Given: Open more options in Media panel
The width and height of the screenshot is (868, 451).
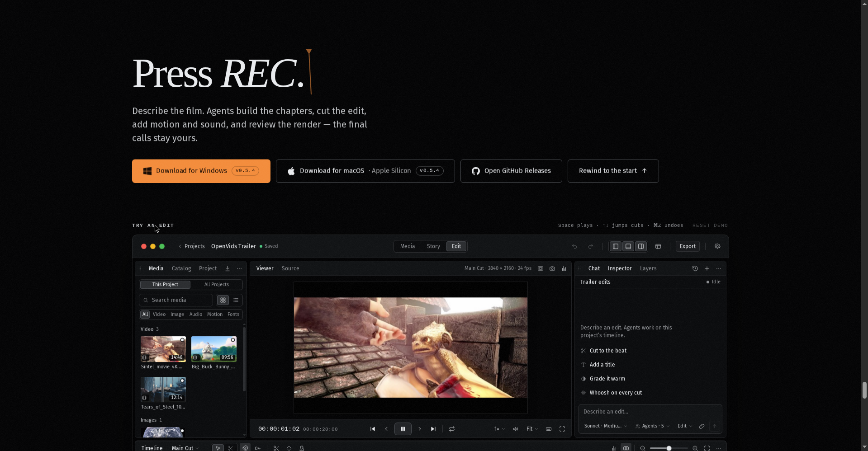Looking at the screenshot, I should click(239, 268).
